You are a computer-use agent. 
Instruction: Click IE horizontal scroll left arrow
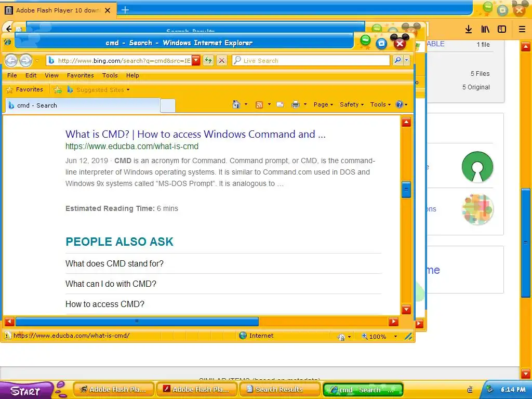(9, 322)
